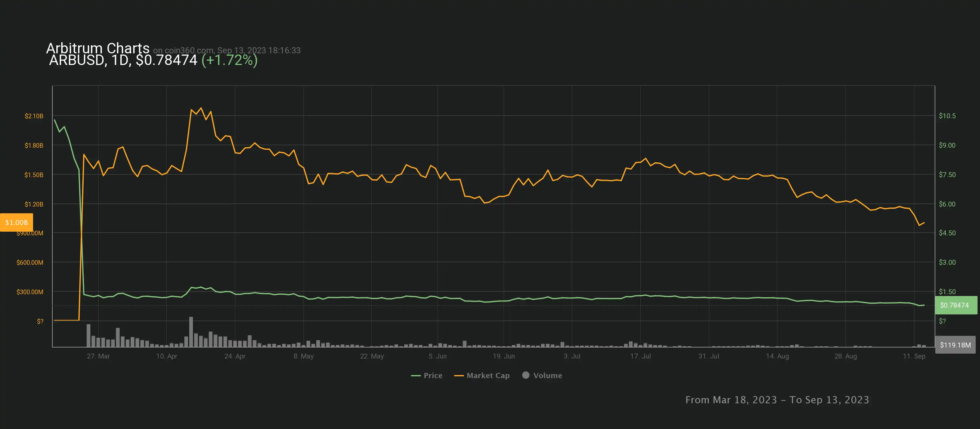
Task: Click the 11. Sep date axis label
Action: [x=914, y=356]
